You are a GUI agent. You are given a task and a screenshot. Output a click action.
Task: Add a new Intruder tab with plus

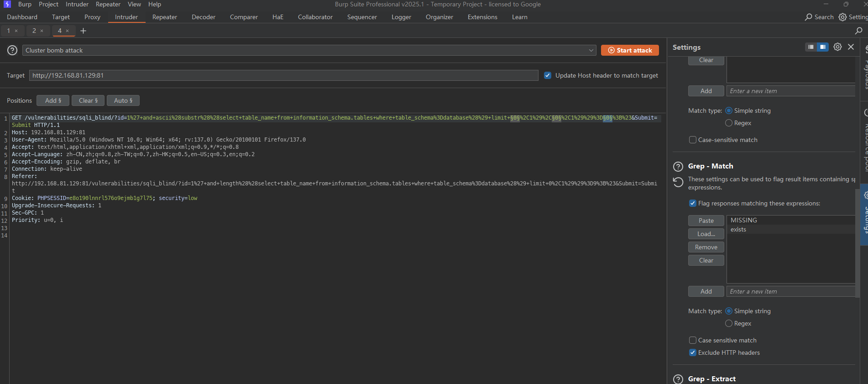tap(83, 31)
